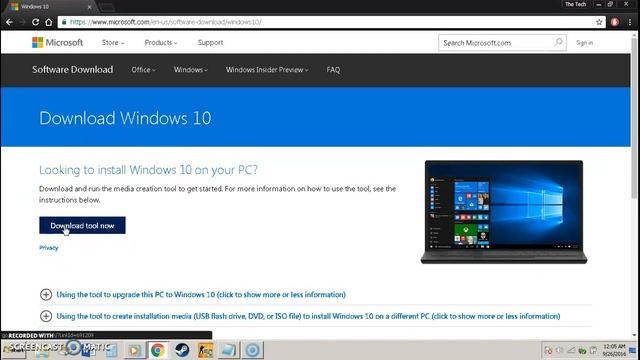Open the Chrome three-dot menu
The width and height of the screenshot is (640, 360).
630,22
